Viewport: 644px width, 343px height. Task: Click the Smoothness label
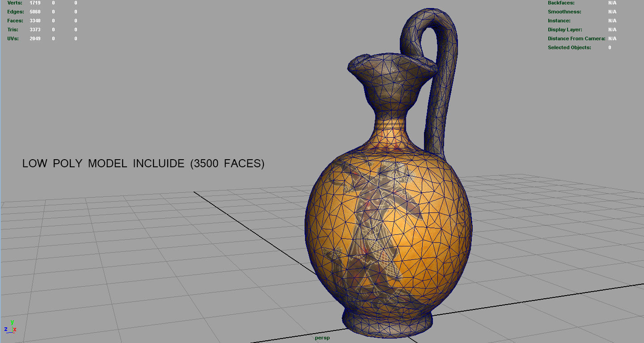[x=564, y=12]
